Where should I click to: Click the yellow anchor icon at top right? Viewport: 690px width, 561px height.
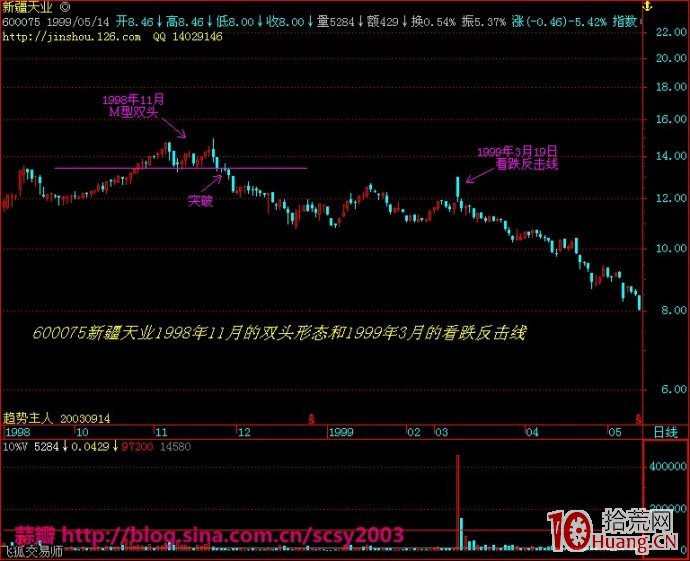[647, 6]
